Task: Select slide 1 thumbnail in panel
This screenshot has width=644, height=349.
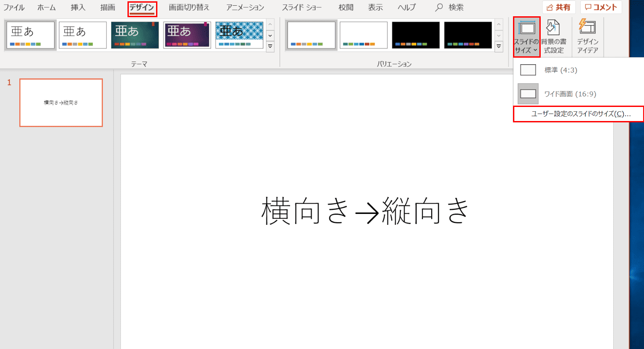Action: pos(61,103)
